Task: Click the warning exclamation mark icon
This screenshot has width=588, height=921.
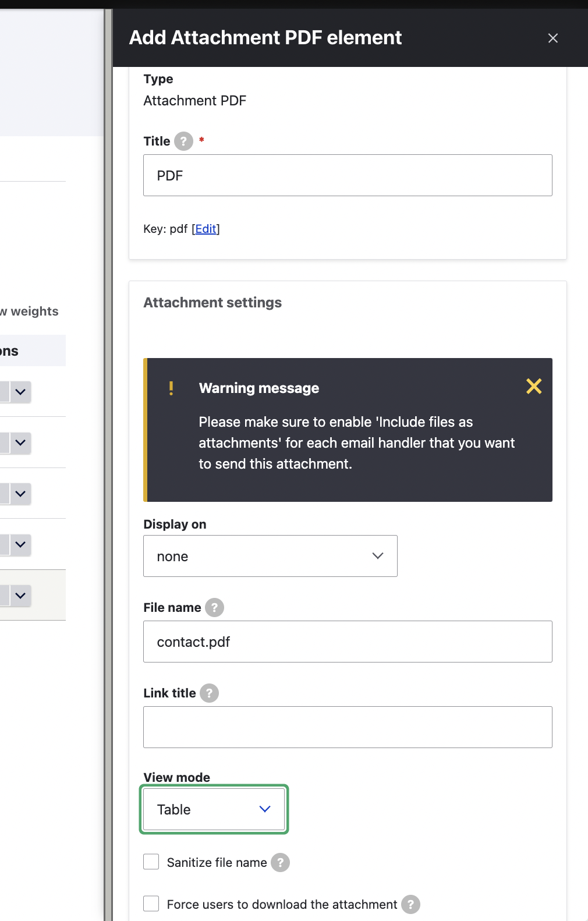Action: [x=171, y=388]
